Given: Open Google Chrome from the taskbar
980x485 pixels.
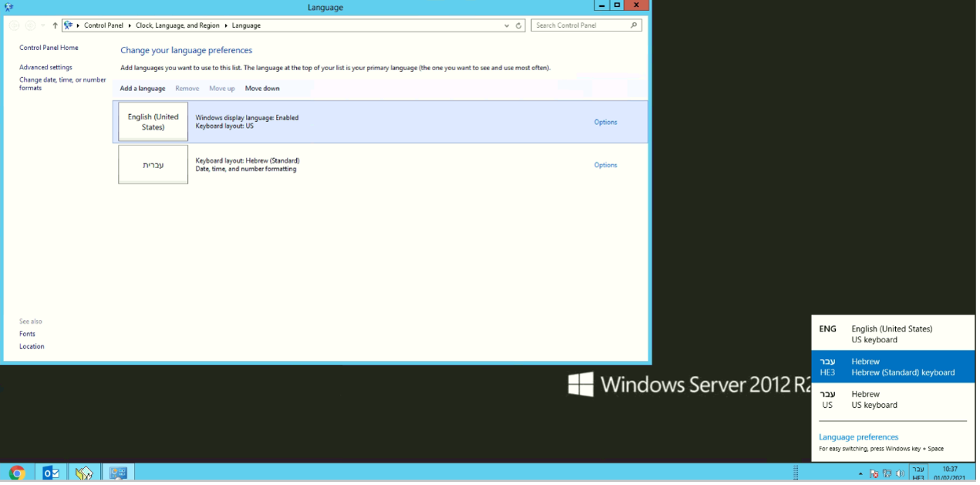Looking at the screenshot, I should (x=17, y=473).
